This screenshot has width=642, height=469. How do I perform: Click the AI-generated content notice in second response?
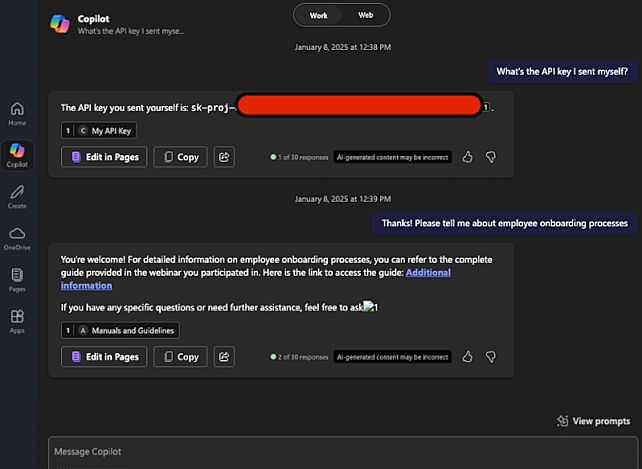[x=392, y=357]
